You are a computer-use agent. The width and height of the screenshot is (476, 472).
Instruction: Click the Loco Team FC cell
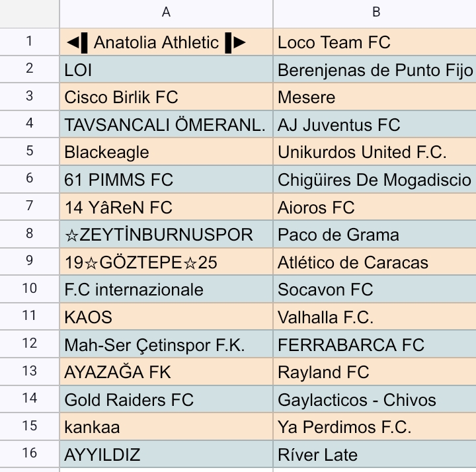(375, 42)
